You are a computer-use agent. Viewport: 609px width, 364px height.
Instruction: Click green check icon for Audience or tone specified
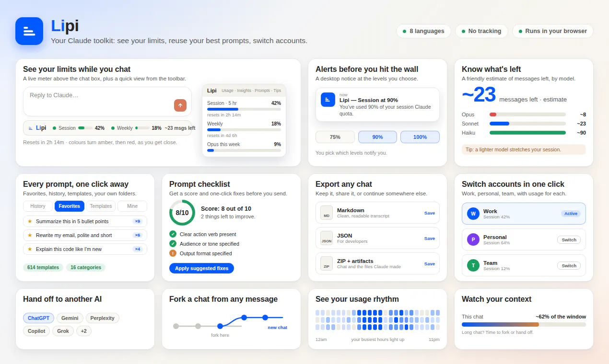[173, 244]
